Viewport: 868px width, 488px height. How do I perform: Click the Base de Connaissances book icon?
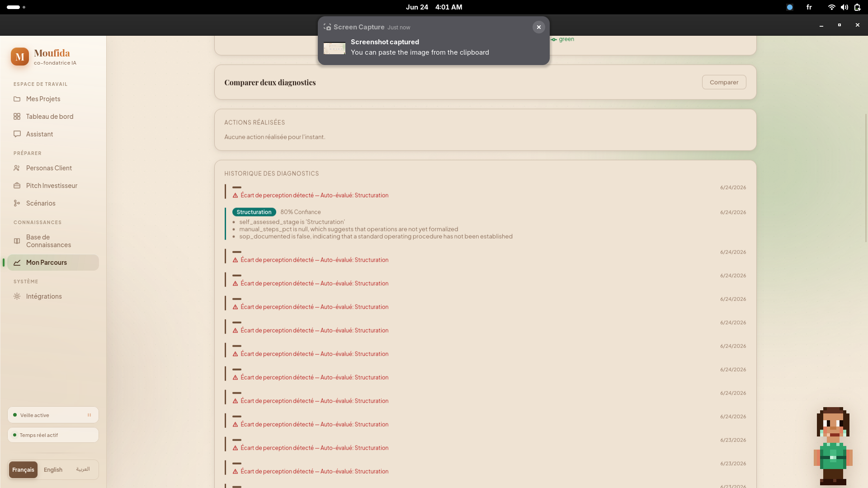pyautogui.click(x=17, y=241)
